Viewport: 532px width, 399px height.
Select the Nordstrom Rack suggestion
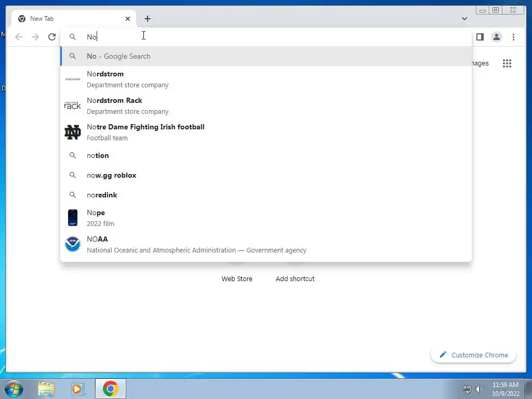266,105
